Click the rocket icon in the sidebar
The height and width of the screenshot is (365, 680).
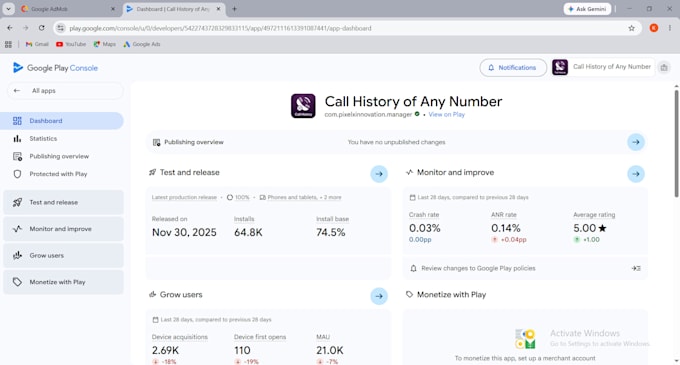(x=17, y=202)
